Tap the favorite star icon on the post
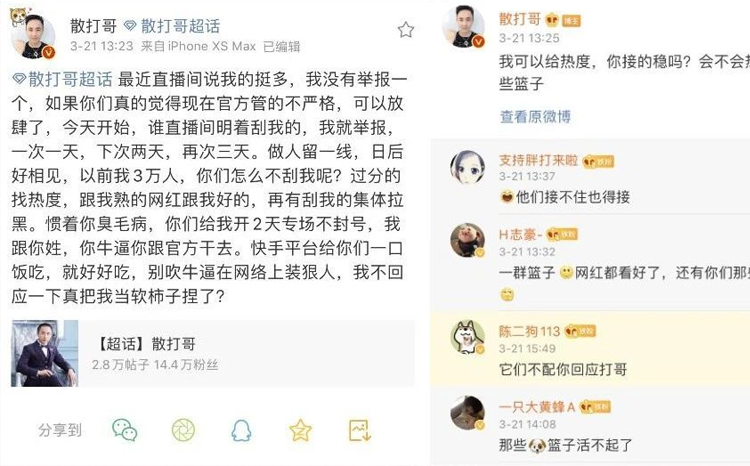750x466 pixels. tap(406, 30)
